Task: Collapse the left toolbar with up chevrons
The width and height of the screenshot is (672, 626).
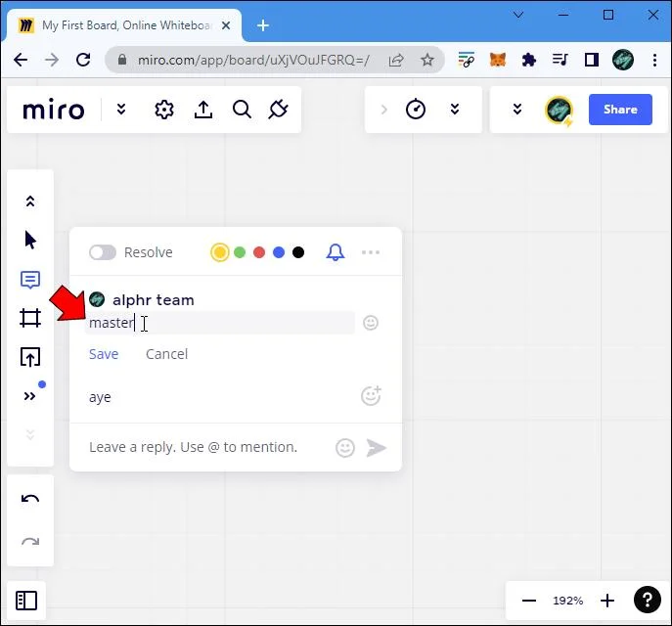Action: (30, 201)
